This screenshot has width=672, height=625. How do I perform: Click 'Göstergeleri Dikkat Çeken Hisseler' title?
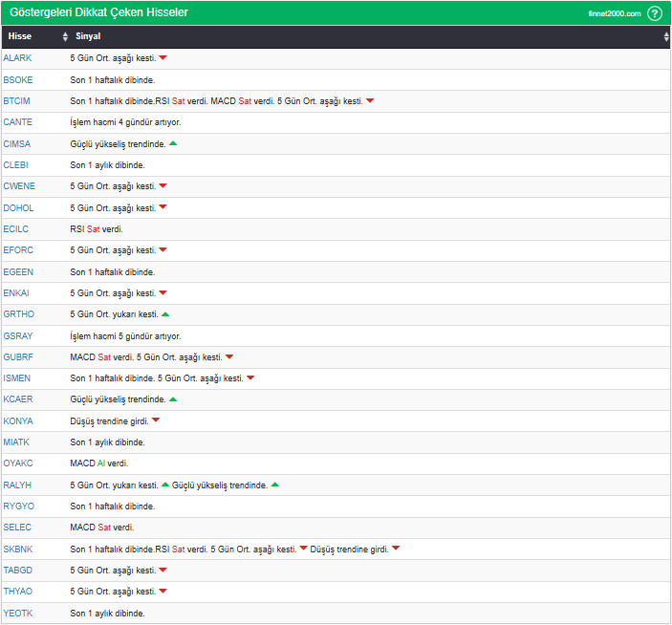pyautogui.click(x=99, y=12)
